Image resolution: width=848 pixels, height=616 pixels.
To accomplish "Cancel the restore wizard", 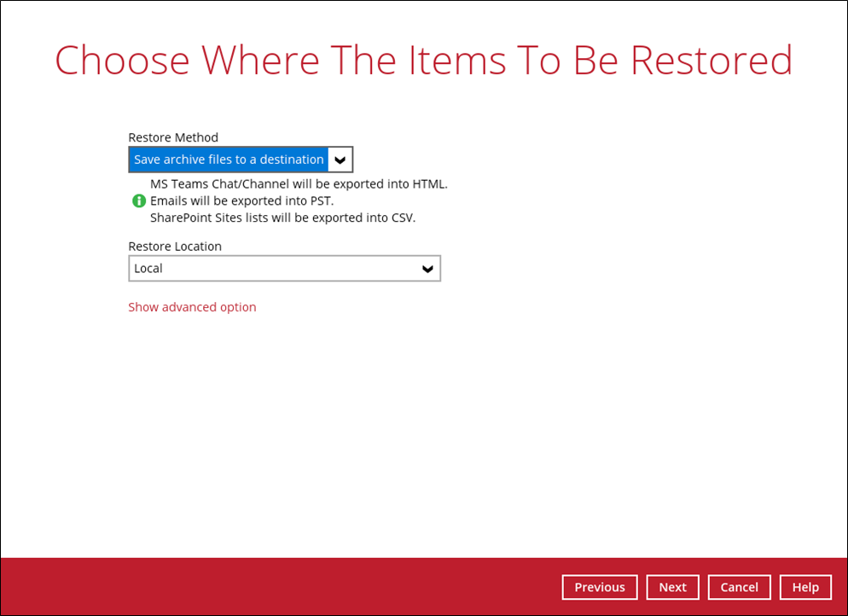I will coord(739,587).
